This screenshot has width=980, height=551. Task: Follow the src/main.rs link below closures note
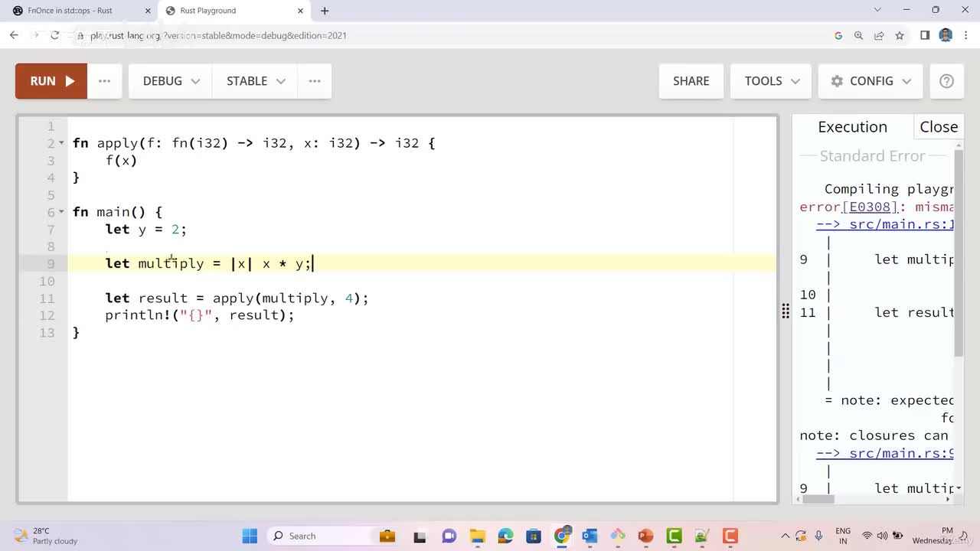885,453
